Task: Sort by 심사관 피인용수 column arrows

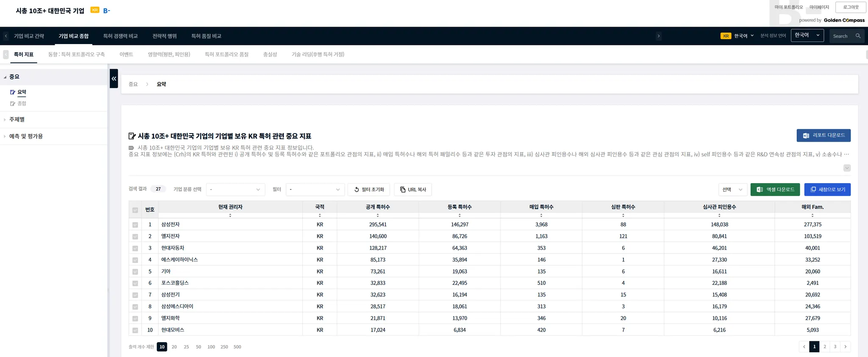Action: 719,215
